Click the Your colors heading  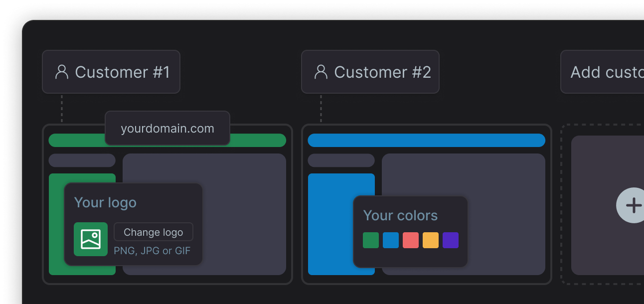[x=400, y=215]
